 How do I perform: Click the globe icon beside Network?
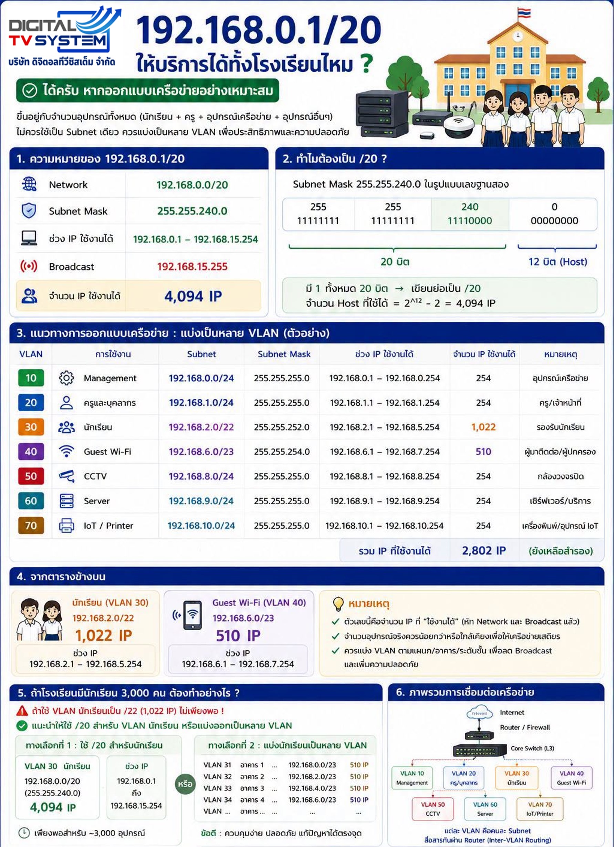(29, 185)
